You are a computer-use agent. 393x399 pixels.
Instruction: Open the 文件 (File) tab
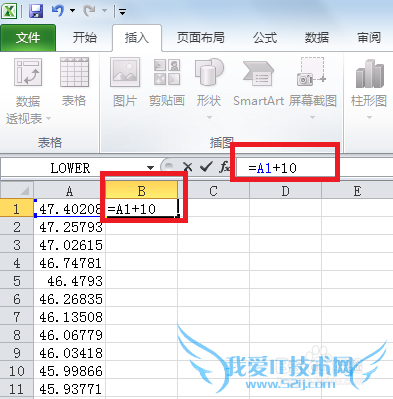(x=28, y=38)
